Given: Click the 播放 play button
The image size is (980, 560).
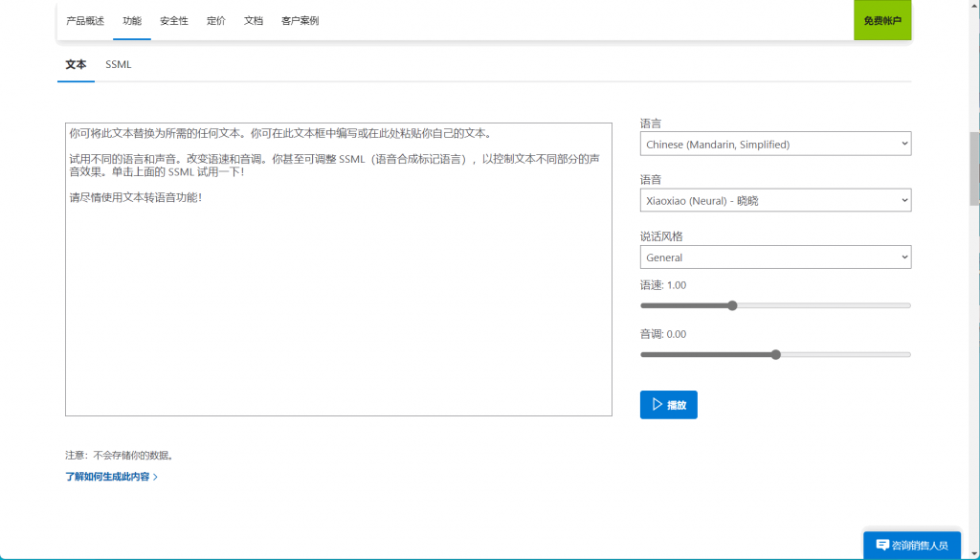Looking at the screenshot, I should click(x=668, y=404).
